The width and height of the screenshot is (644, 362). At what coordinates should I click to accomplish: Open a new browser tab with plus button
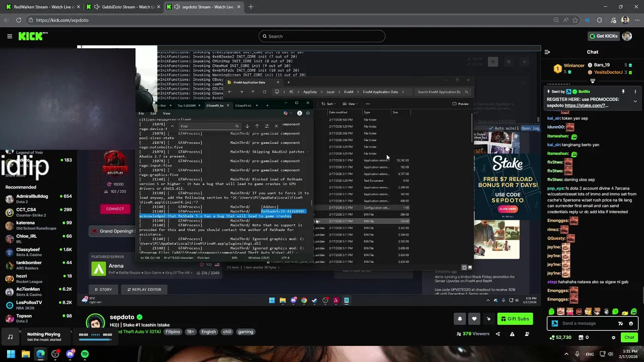(x=251, y=7)
